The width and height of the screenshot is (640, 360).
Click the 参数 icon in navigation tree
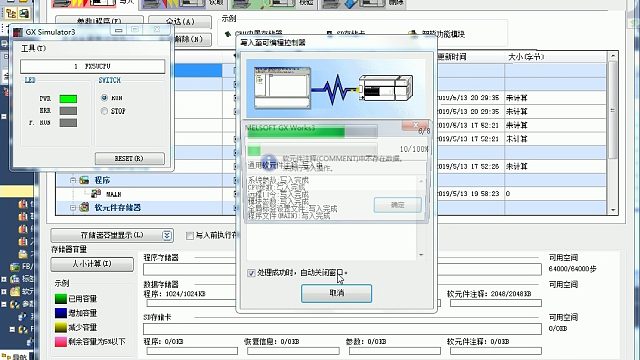[15, 304]
